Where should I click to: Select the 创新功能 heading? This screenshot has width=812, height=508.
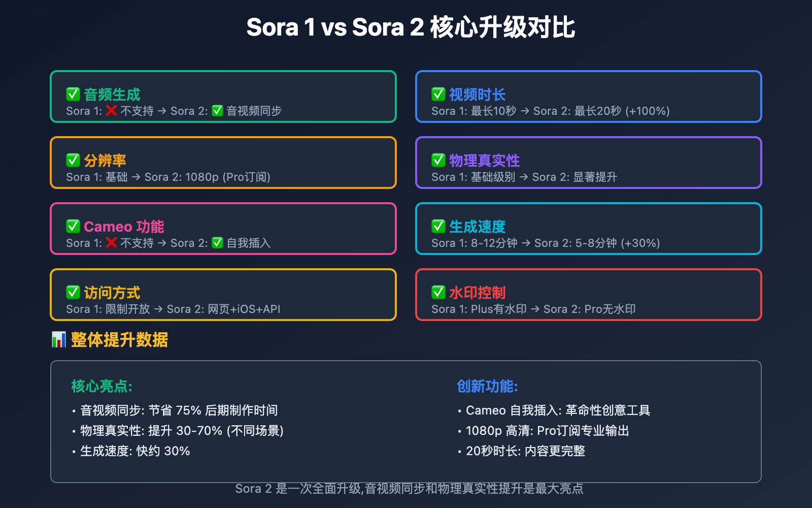(x=487, y=386)
